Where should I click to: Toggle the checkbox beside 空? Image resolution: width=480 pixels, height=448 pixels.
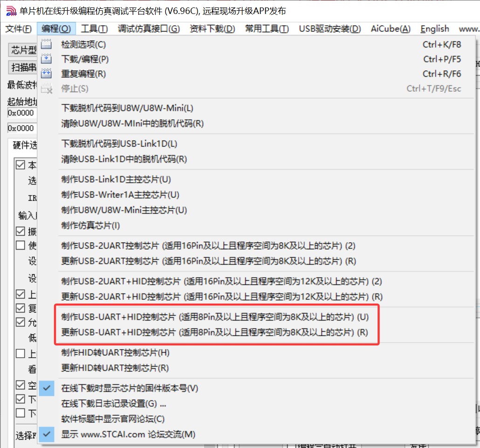point(20,385)
